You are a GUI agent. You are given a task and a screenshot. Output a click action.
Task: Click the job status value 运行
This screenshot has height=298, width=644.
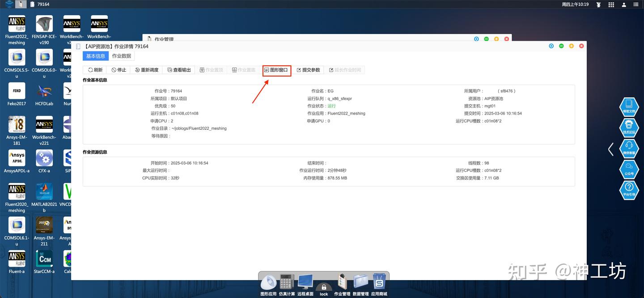click(x=331, y=106)
